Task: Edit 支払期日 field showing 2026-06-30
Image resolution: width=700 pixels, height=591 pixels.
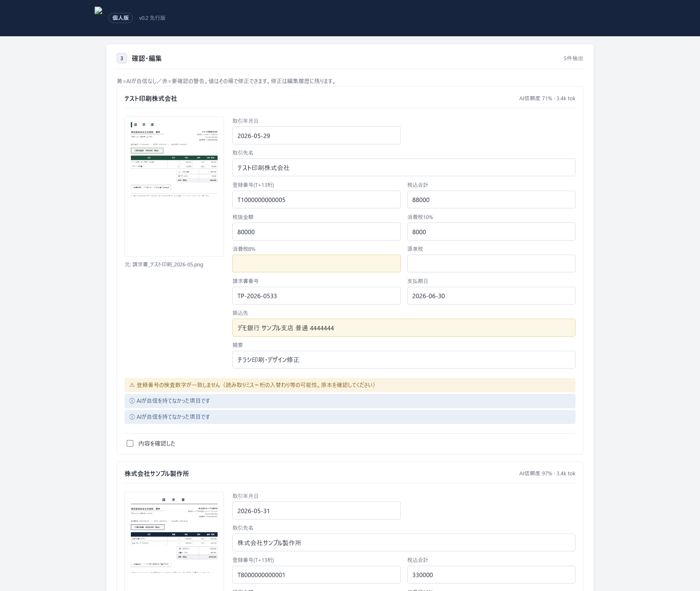Action: pyautogui.click(x=491, y=296)
